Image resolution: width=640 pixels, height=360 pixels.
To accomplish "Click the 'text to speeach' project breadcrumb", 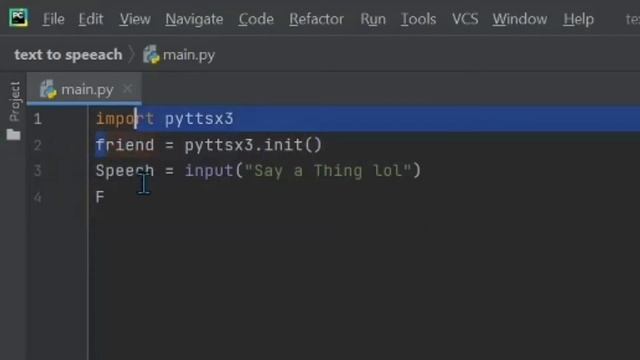I will tap(68, 55).
